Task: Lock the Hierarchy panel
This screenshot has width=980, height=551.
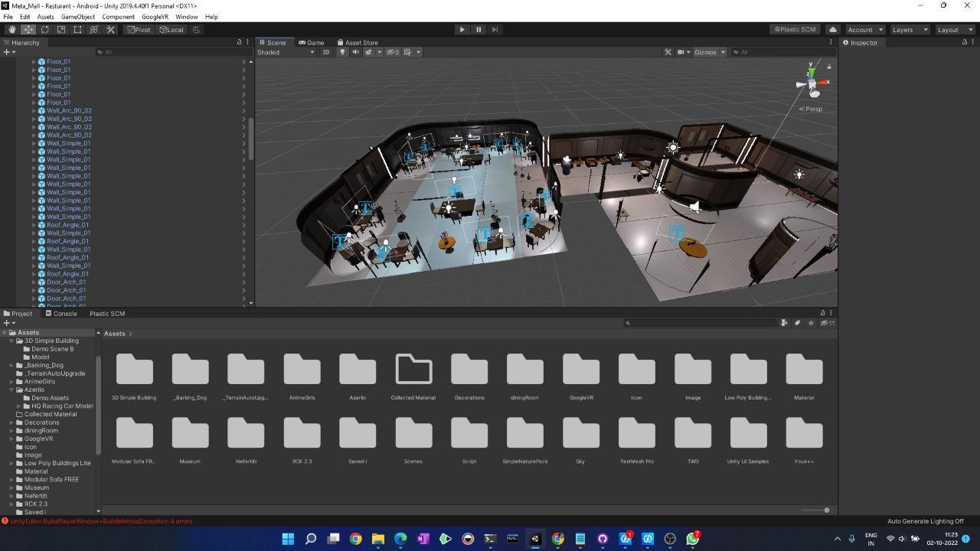Action: pos(239,42)
